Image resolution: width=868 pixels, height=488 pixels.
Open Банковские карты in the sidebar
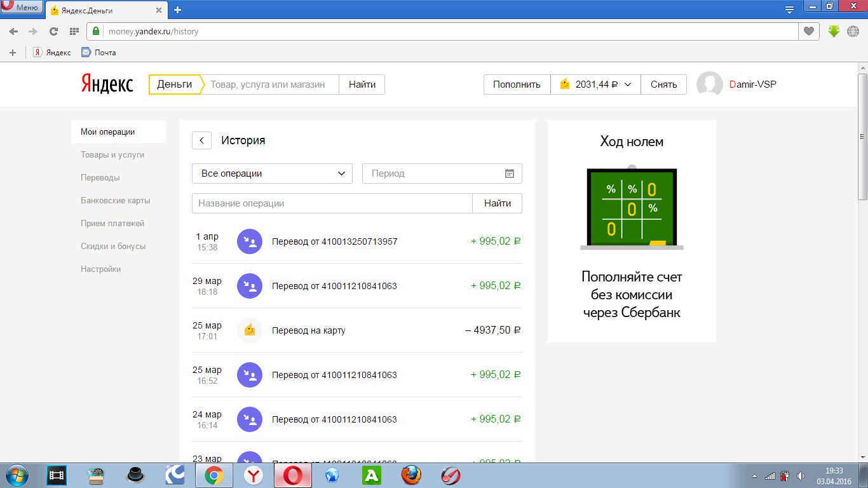(116, 201)
